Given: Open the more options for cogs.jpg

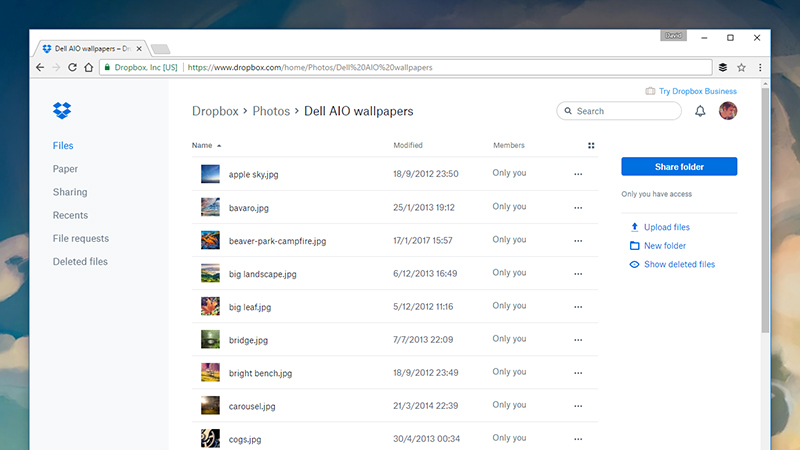Looking at the screenshot, I should point(578,439).
